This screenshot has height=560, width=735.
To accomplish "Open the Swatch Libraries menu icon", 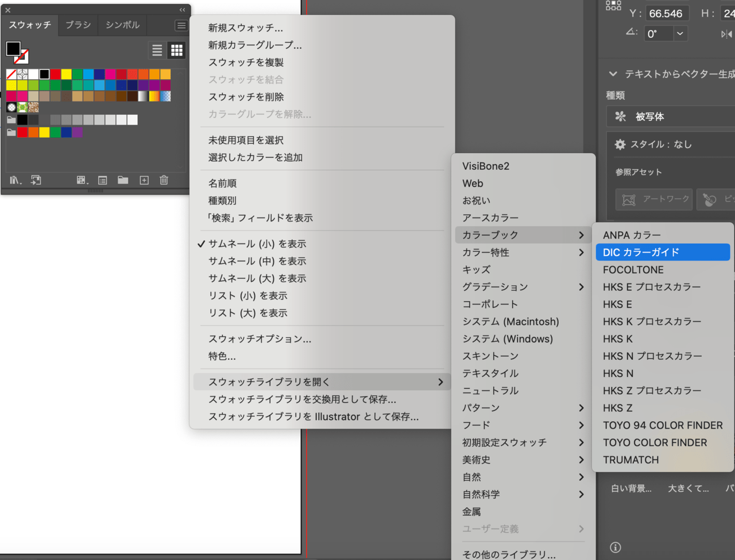I will pyautogui.click(x=15, y=180).
